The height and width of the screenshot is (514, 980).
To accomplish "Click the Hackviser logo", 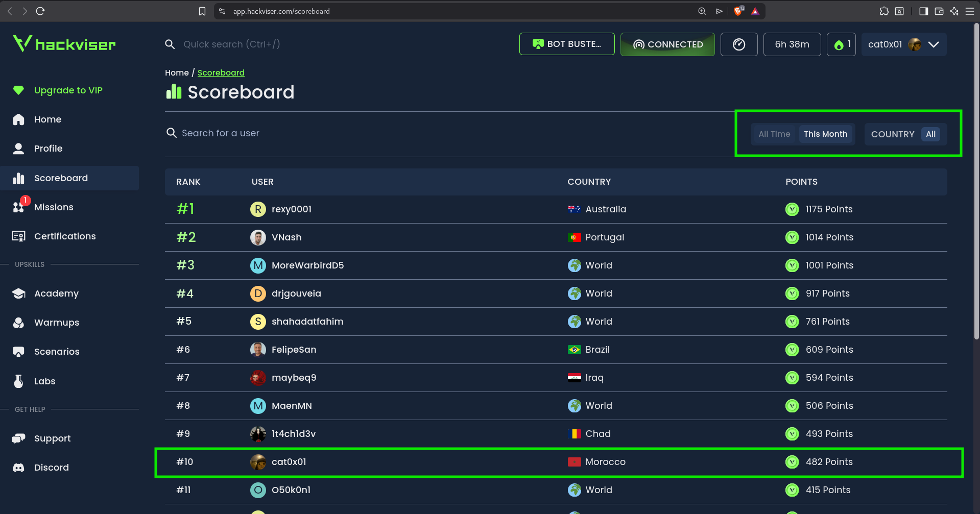I will pyautogui.click(x=64, y=44).
